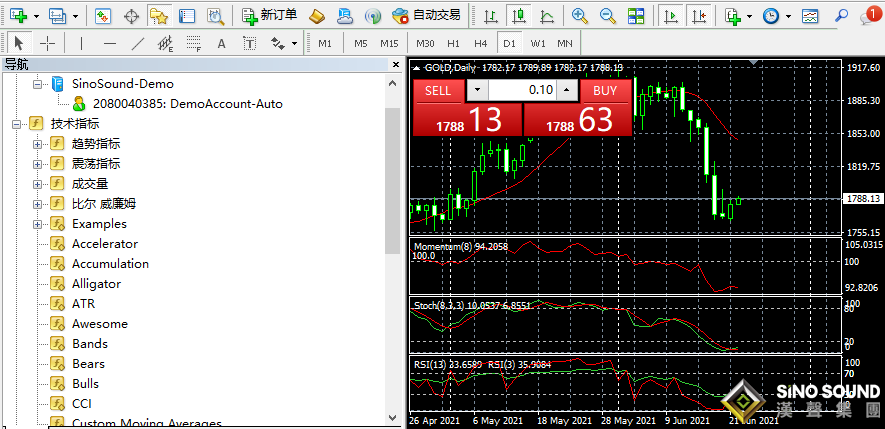Click the navigator scrollbar up arrow
Screen dimensions: 885x429
[393, 83]
